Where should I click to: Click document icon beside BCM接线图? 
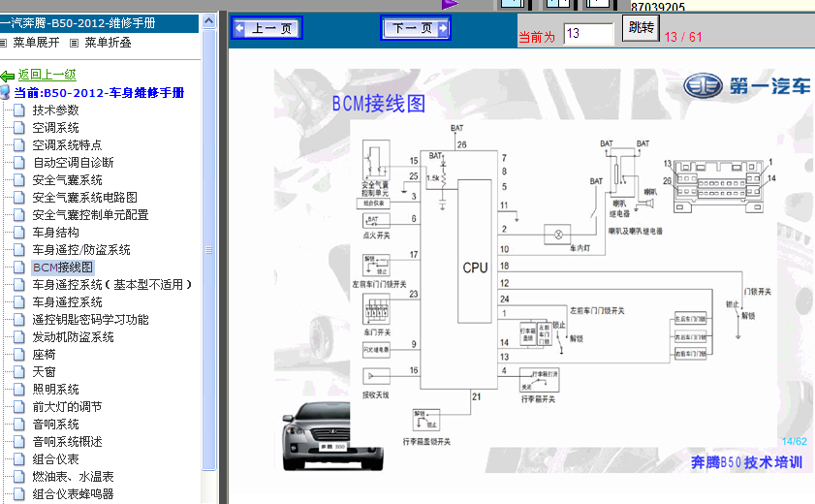click(x=18, y=268)
